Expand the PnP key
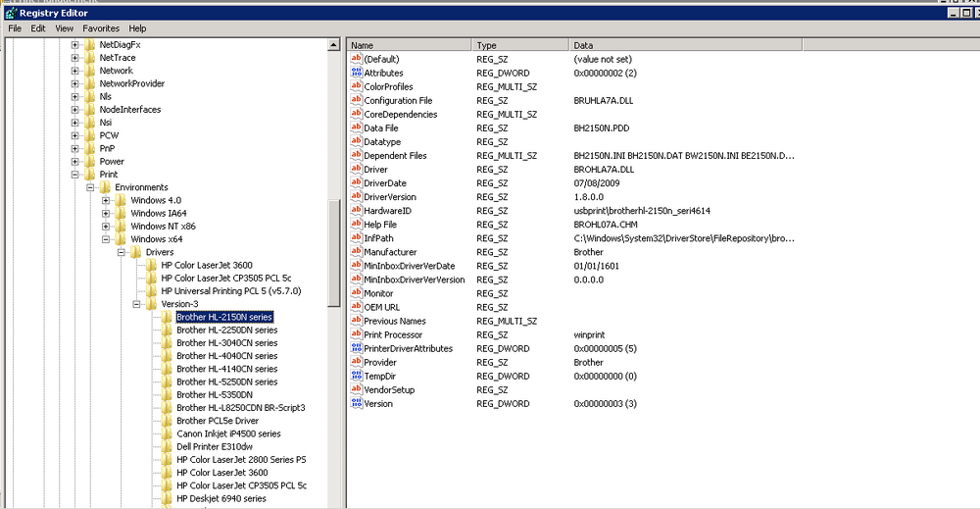This screenshot has height=509, width=980. pyautogui.click(x=75, y=149)
